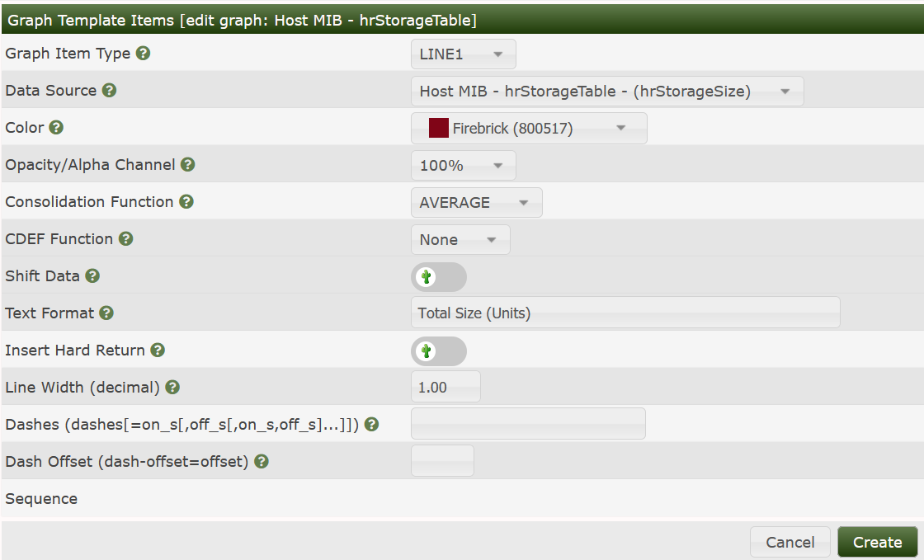Click help icon next to Graph Item Type

143,54
